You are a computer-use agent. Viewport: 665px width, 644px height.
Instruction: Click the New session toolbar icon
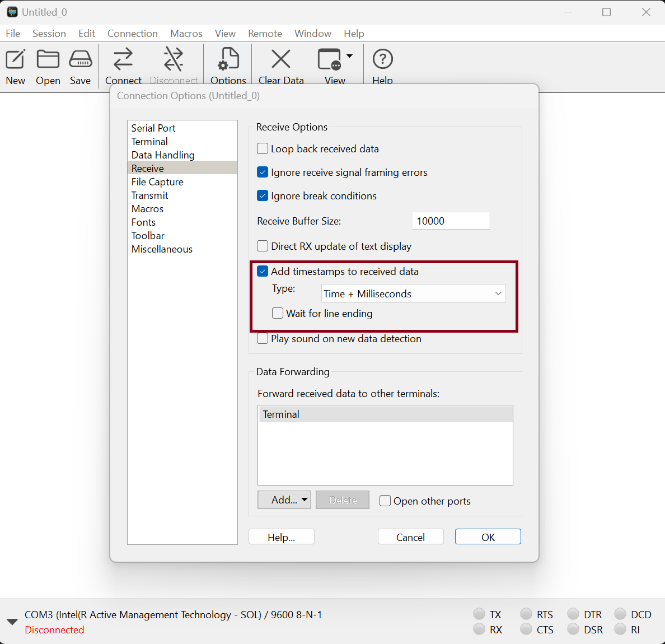[16, 60]
